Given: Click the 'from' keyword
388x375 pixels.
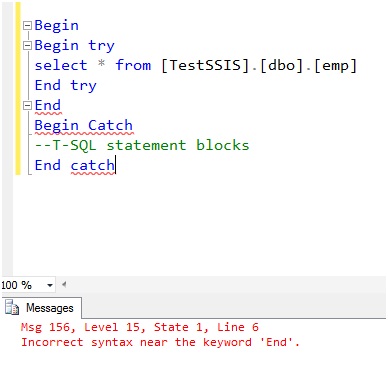Looking at the screenshot, I should 133,65.
